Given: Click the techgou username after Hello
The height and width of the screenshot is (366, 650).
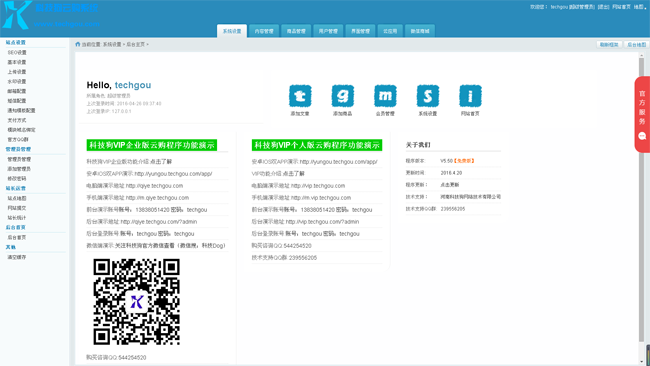Looking at the screenshot, I should click(133, 85).
